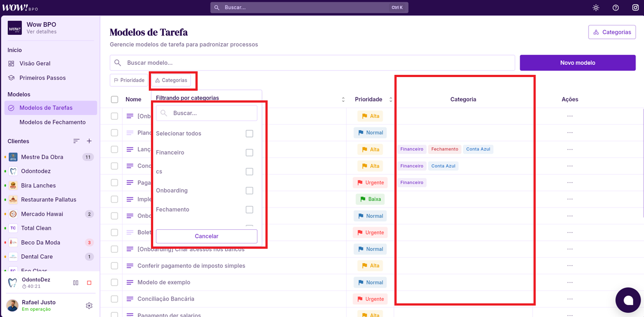Stop the OdontoDez timer
The width and height of the screenshot is (644, 317).
[89, 283]
